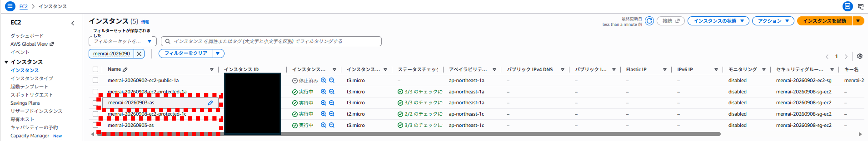Zoom in filter on protected-1c row state
Viewport: 868px width, 141px height.
click(x=324, y=114)
